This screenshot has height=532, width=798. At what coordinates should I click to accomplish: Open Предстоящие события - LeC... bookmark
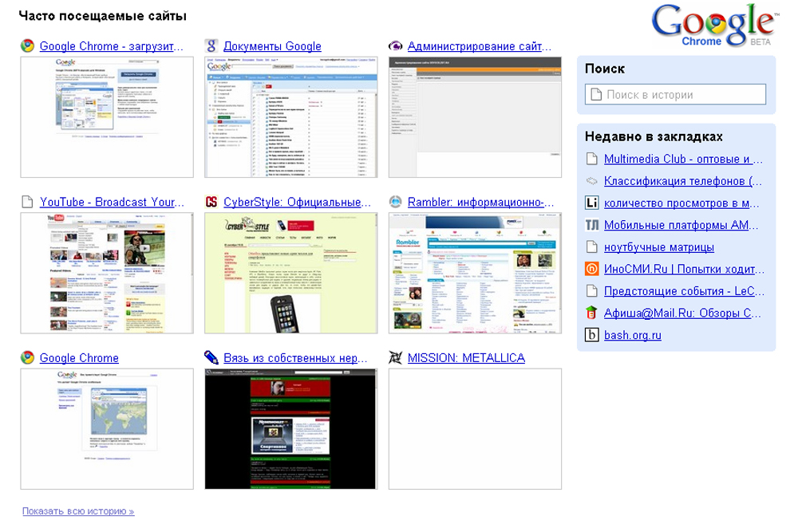(x=684, y=291)
